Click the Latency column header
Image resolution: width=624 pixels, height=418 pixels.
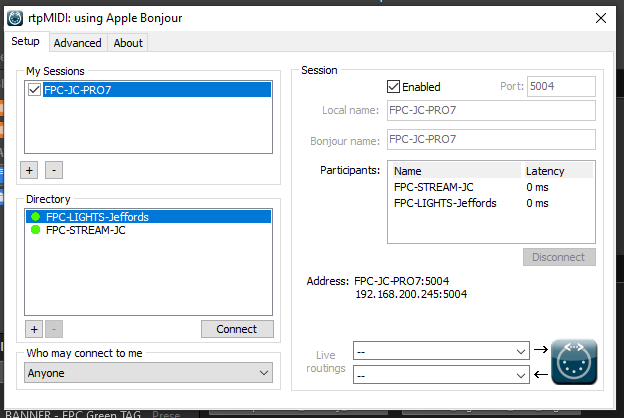[558, 171]
